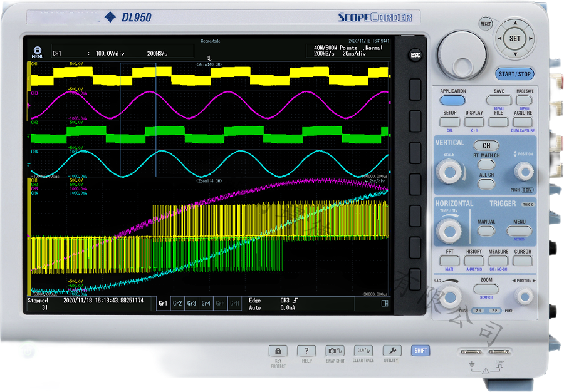564x392 pixels.
Task: Select the CH button in VERTICAL section
Action: point(486,145)
